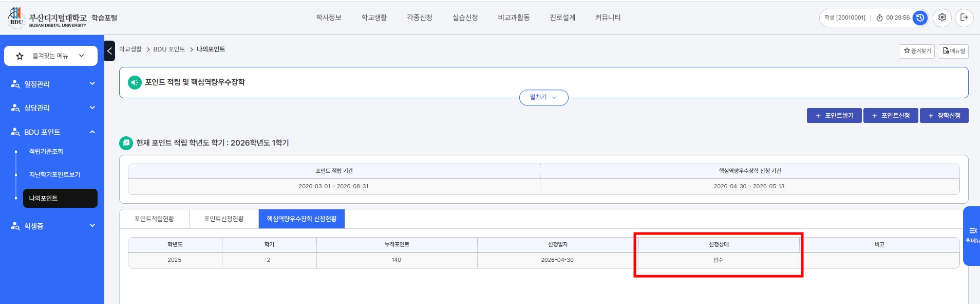The width and height of the screenshot is (980, 304).
Task: Select 핵심역량우수장학 신청현황 tab
Action: [301, 219]
